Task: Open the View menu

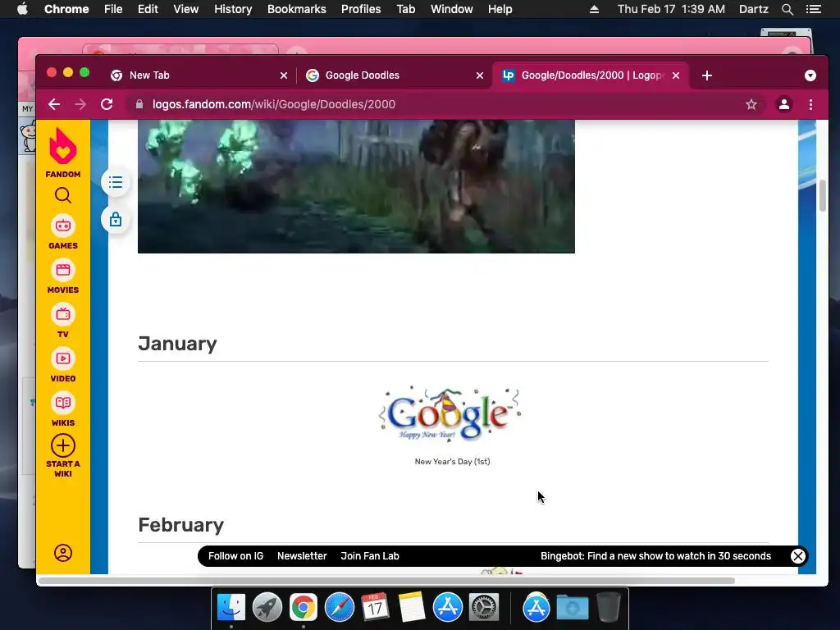Action: (x=186, y=9)
